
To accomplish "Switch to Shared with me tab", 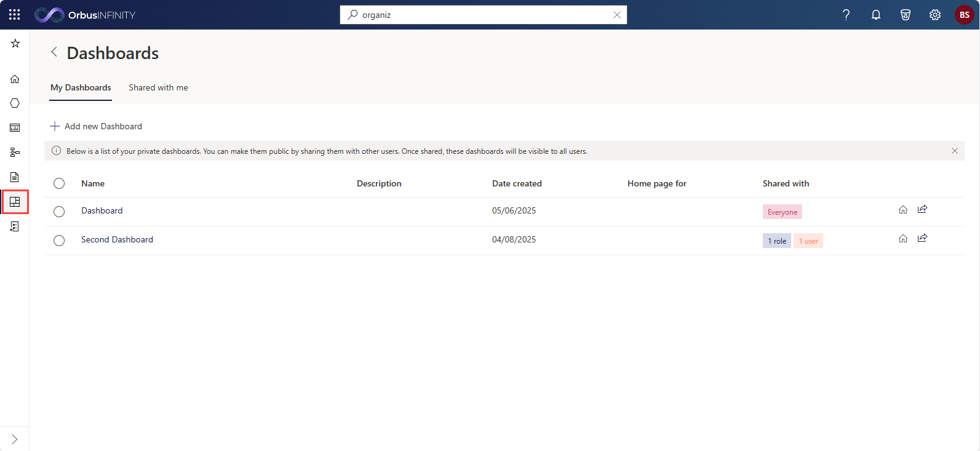I will point(158,87).
